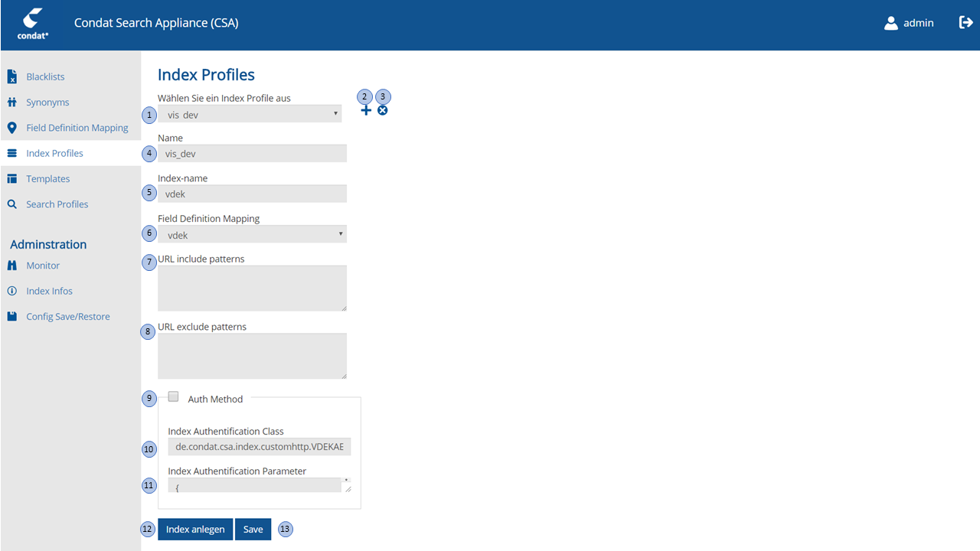The width and height of the screenshot is (980, 551).
Task: Select the Templates sidebar icon
Action: pyautogui.click(x=11, y=178)
